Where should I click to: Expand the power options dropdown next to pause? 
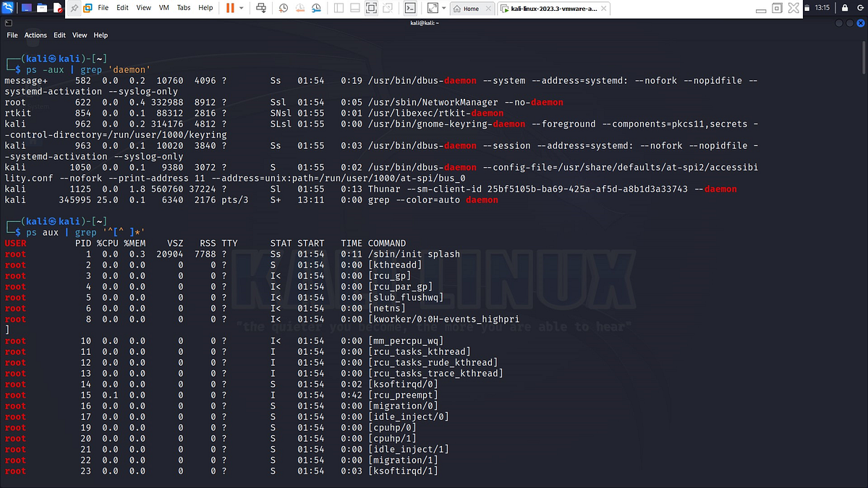tap(242, 9)
